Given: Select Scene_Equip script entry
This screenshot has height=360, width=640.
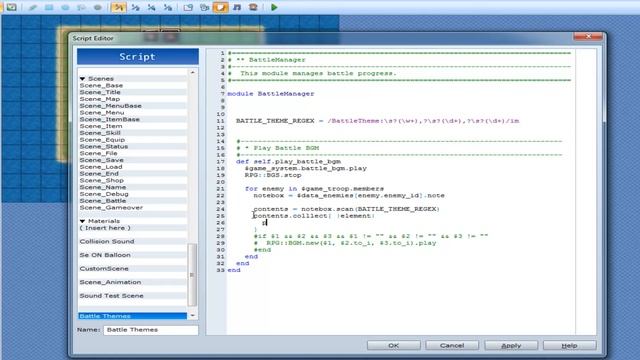Looking at the screenshot, I should point(133,140).
